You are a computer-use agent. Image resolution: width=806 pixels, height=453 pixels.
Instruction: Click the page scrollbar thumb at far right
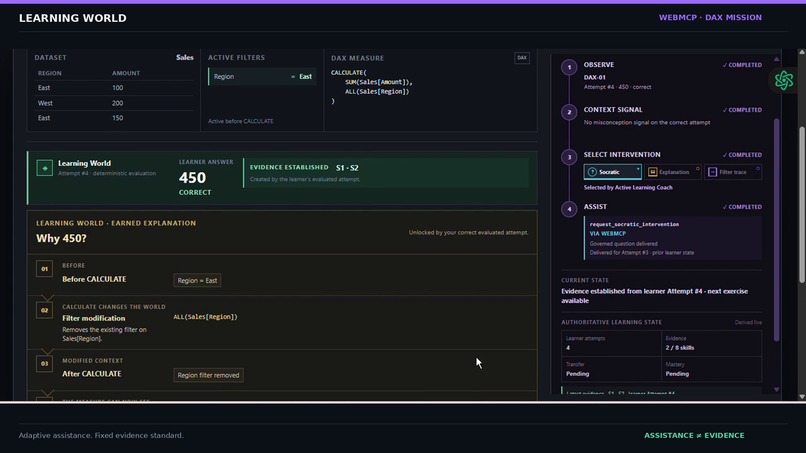point(802,205)
